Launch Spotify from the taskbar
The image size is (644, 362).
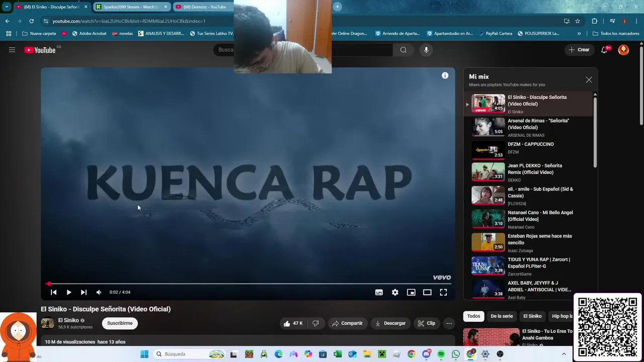[x=441, y=354]
